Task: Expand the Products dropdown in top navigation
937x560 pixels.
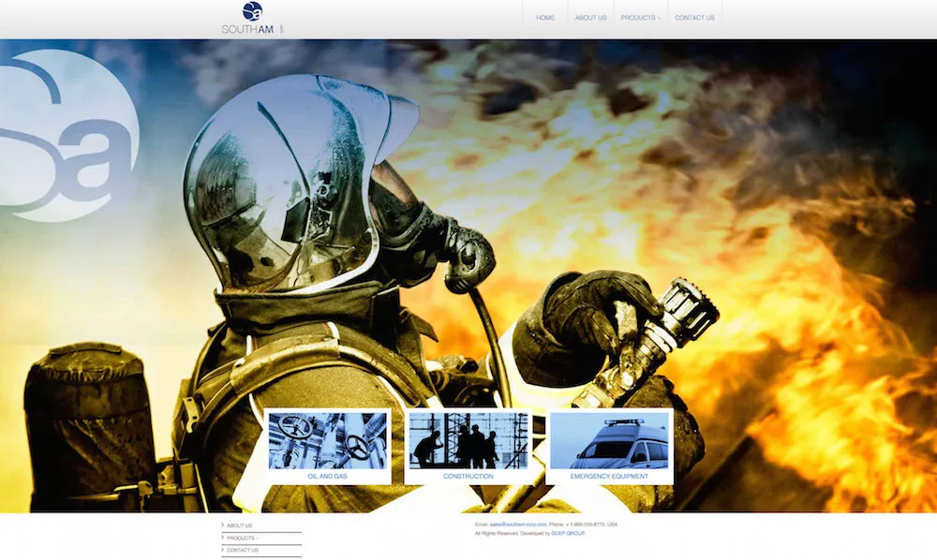Action: click(x=640, y=18)
